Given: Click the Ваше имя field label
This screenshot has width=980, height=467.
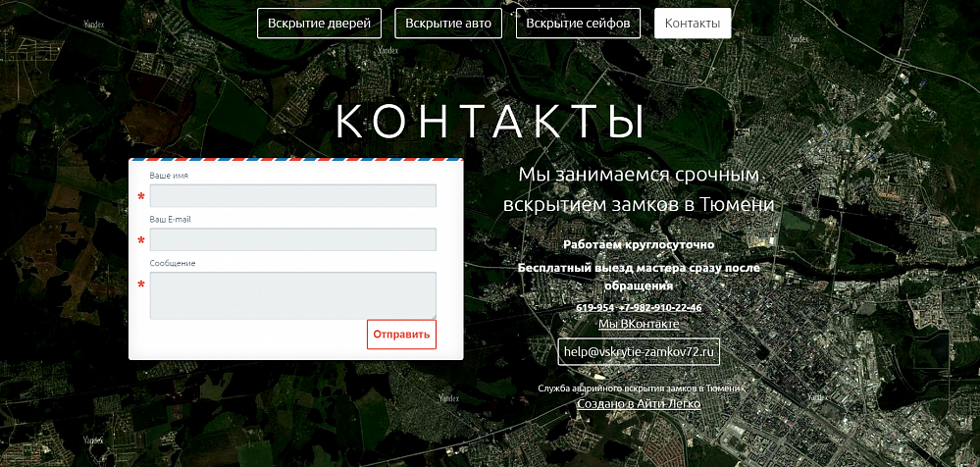Looking at the screenshot, I should (169, 176).
